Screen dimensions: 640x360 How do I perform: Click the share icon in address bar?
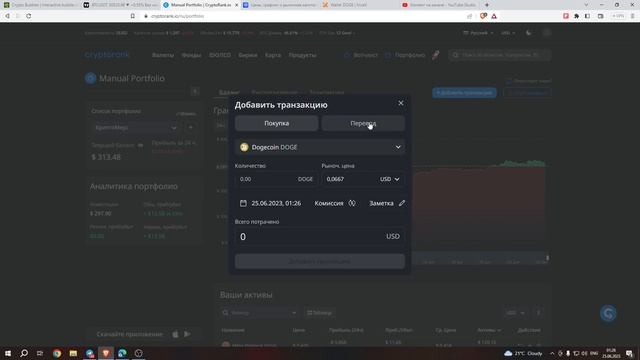[469, 16]
